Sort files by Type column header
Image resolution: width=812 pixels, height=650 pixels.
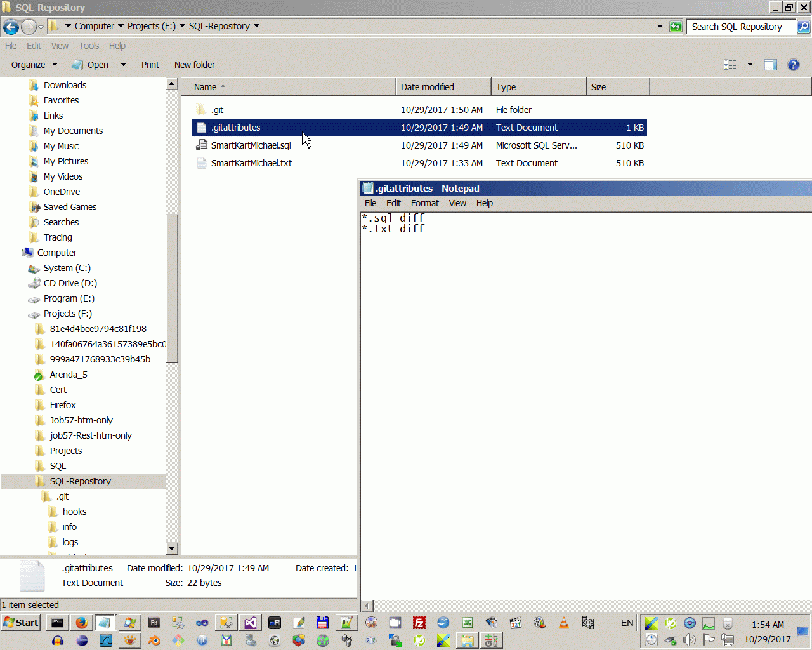tap(539, 87)
